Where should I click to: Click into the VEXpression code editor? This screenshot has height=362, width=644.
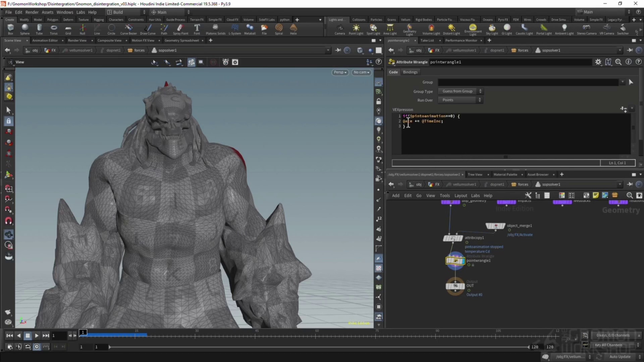pos(516,134)
